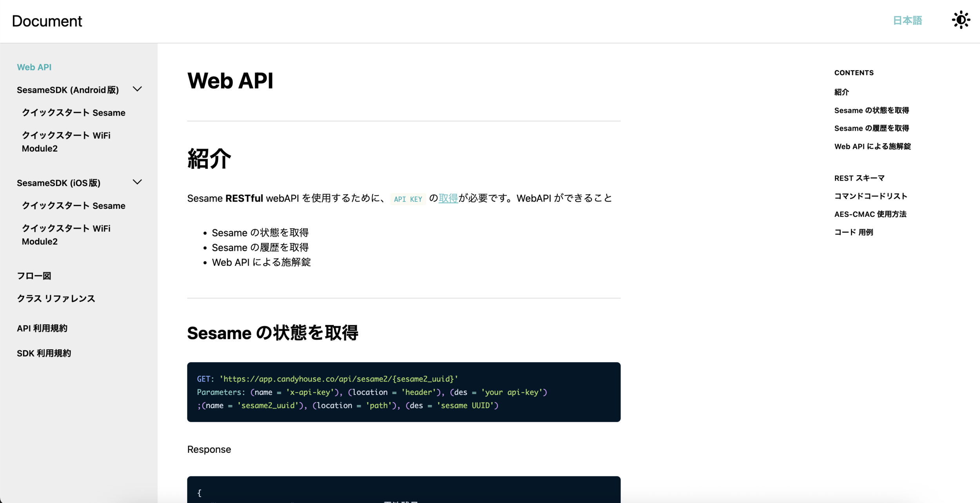Click the Document site title
Image resolution: width=980 pixels, height=503 pixels.
tap(47, 21)
